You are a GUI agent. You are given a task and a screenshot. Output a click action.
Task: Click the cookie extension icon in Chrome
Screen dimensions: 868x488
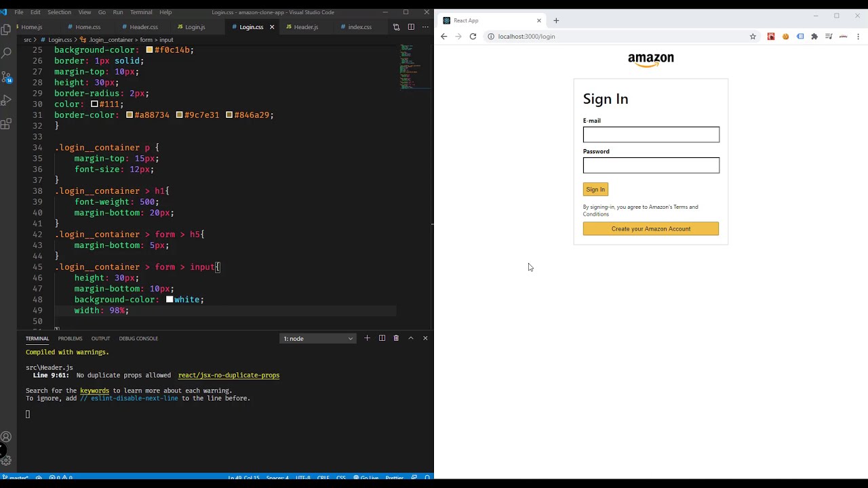[x=785, y=37]
